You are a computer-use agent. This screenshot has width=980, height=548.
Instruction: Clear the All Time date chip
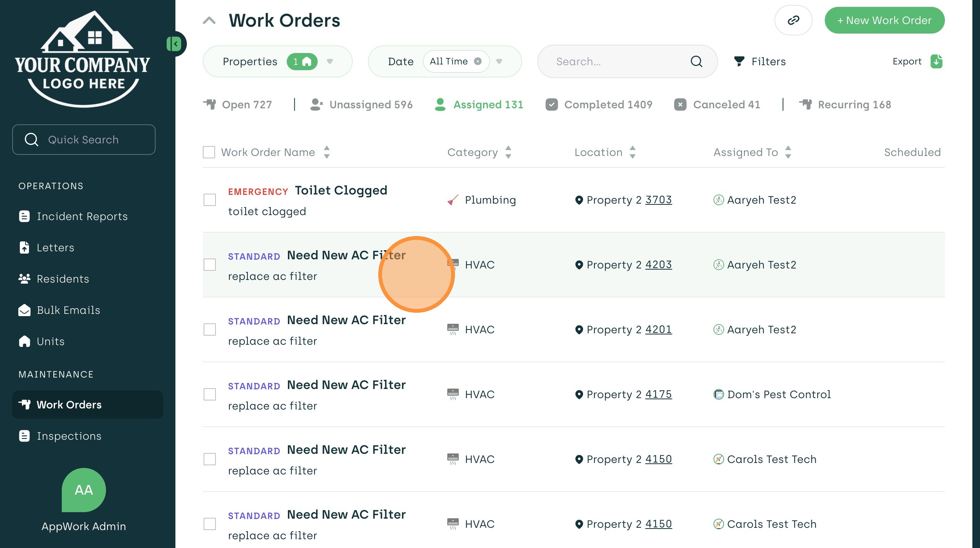[477, 61]
